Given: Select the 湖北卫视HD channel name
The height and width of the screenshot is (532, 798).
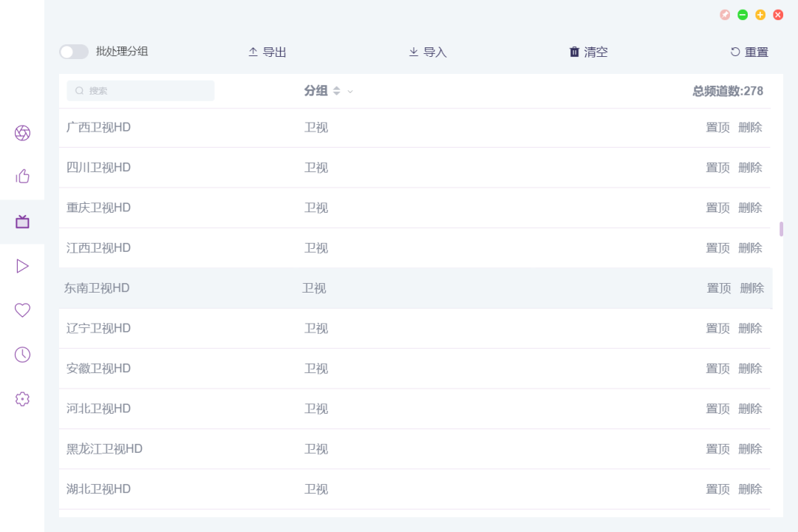Looking at the screenshot, I should [x=99, y=489].
